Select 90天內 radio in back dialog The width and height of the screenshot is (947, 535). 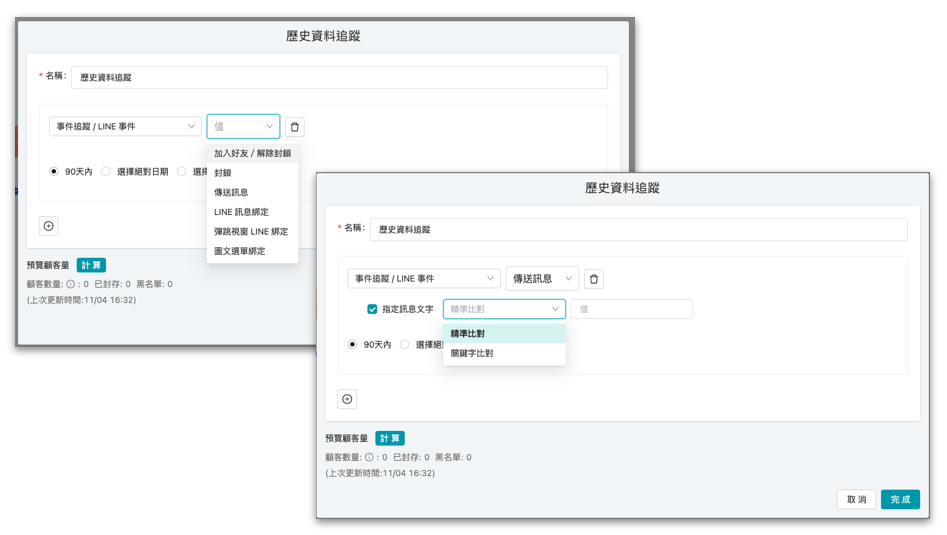54,171
